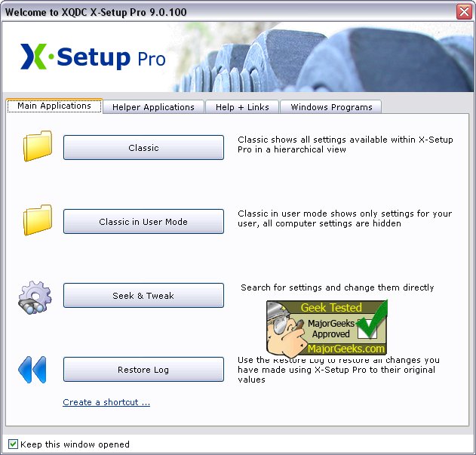Toggle the Keep this window opened checkbox
Viewport: 476px width, 455px height.
13,444
